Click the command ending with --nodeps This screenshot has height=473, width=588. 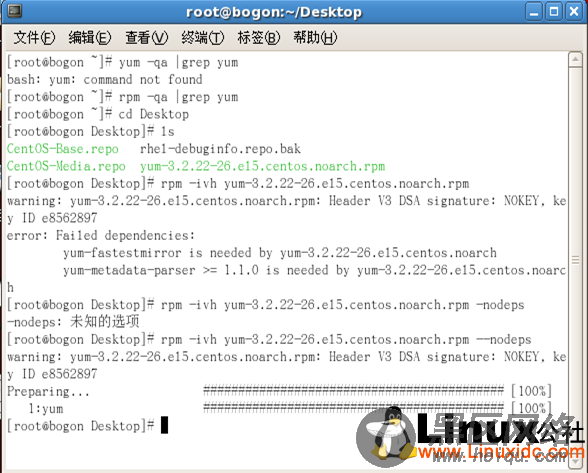tap(269, 339)
